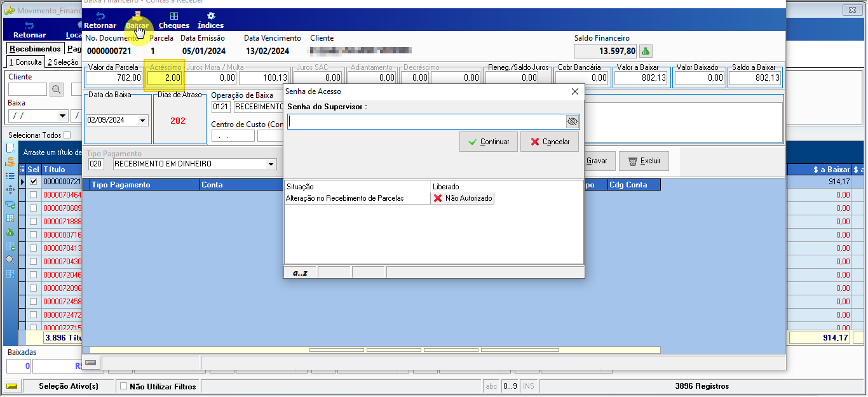Click the magnifier icon in left sidebar
The image size is (868, 397).
10,260
